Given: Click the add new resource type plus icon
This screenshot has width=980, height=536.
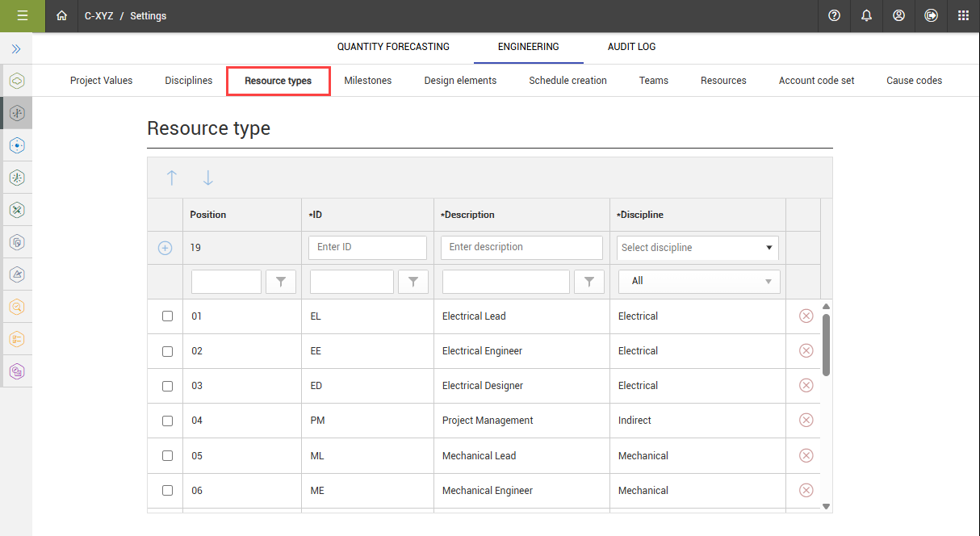Looking at the screenshot, I should click(165, 248).
